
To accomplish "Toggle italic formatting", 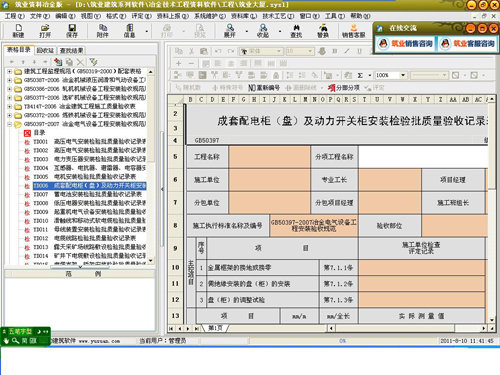I will (347, 51).
